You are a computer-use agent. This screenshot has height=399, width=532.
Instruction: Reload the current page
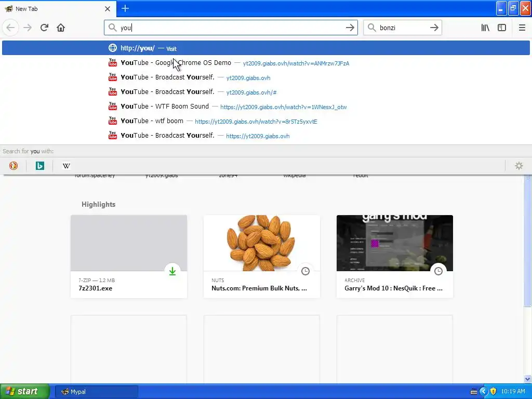[x=44, y=28]
